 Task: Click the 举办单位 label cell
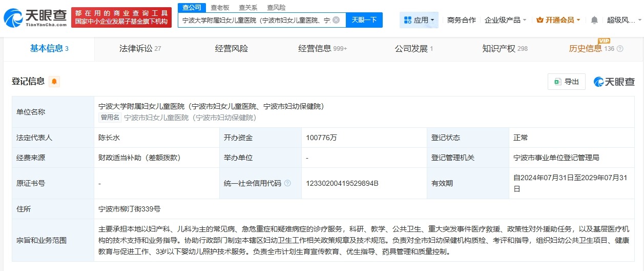pyautogui.click(x=260, y=158)
